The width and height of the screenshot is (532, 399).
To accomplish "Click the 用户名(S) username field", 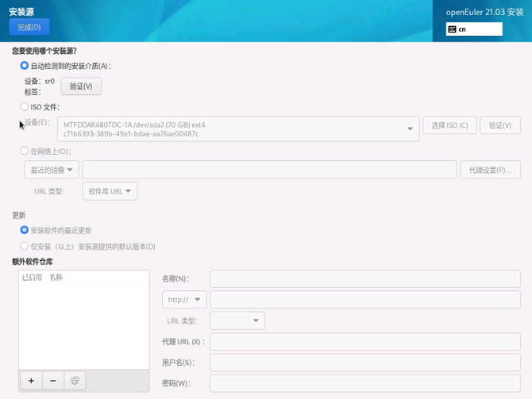I will click(364, 363).
